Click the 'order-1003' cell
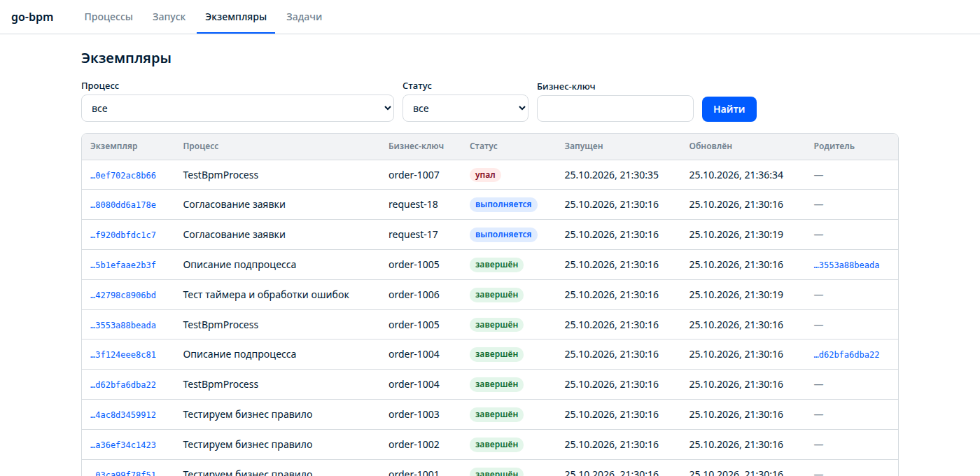The height and width of the screenshot is (476, 980). click(x=414, y=414)
